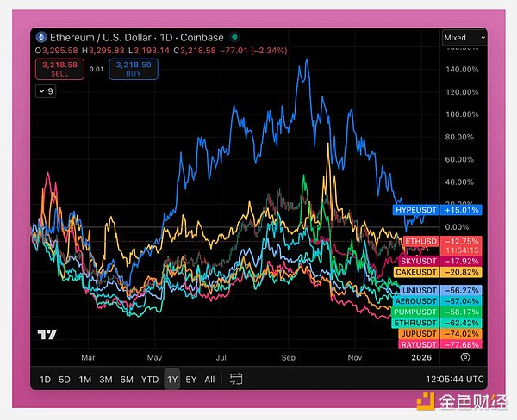Image resolution: width=517 pixels, height=420 pixels.
Task: Open the Mixed scale dropdown
Action: (x=464, y=38)
